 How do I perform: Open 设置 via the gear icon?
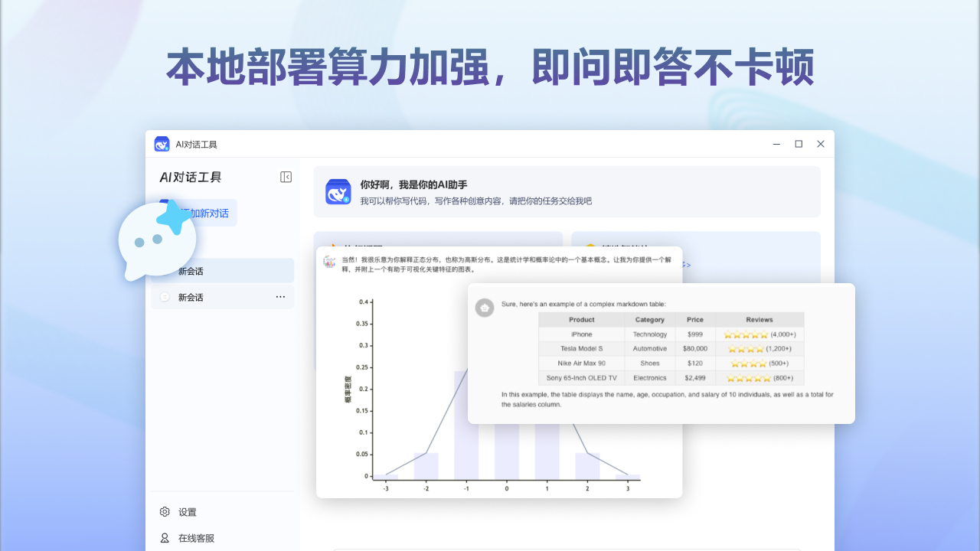click(164, 512)
